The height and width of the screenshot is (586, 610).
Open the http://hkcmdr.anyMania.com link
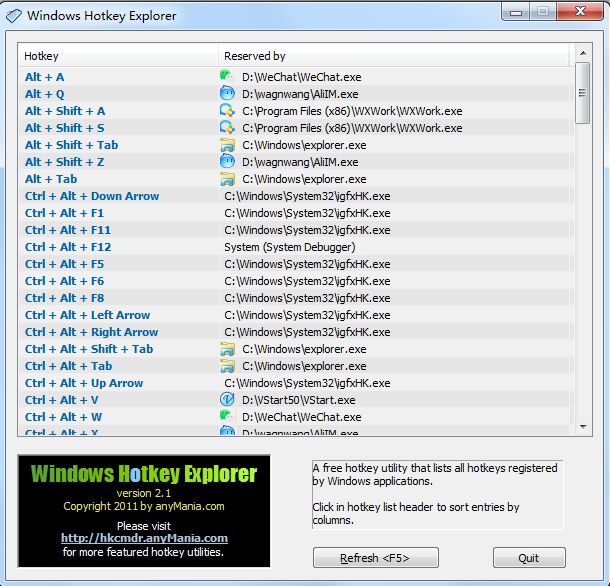144,538
